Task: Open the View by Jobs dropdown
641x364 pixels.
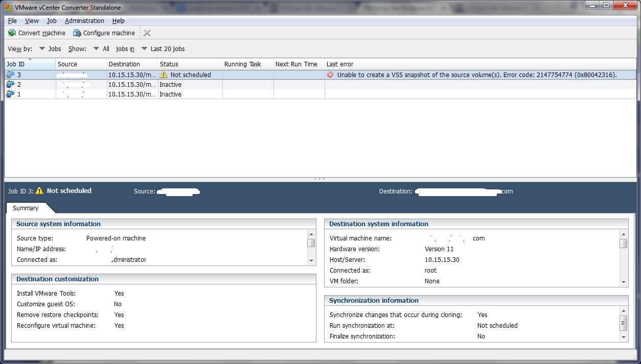Action: 50,49
